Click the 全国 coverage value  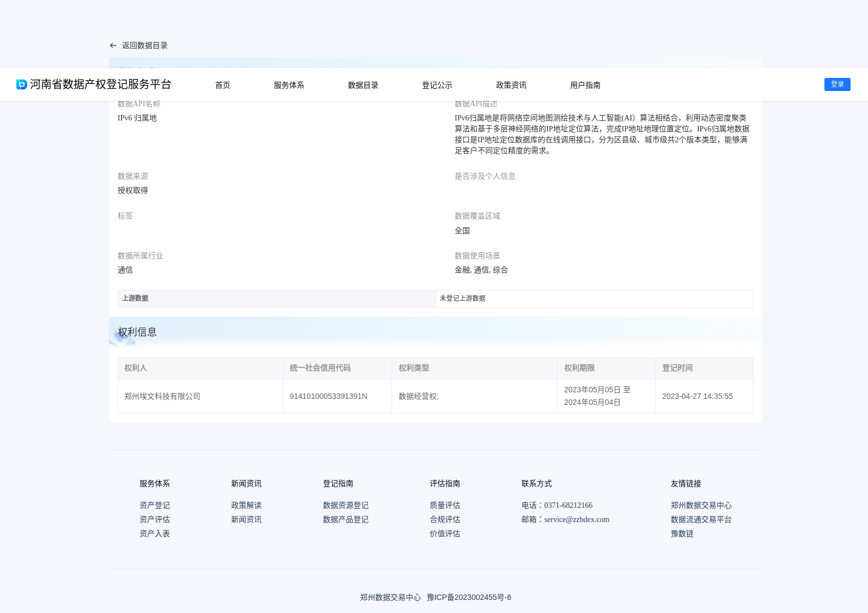point(462,231)
